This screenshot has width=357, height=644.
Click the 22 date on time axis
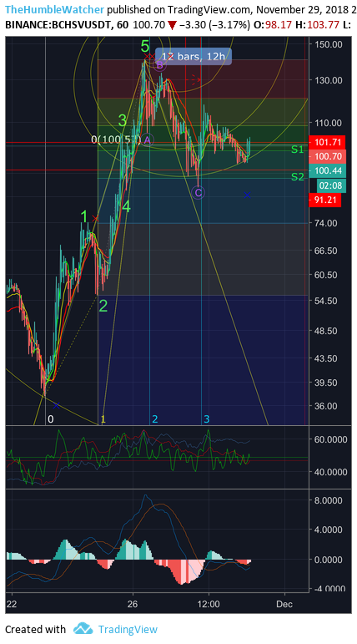(13, 604)
